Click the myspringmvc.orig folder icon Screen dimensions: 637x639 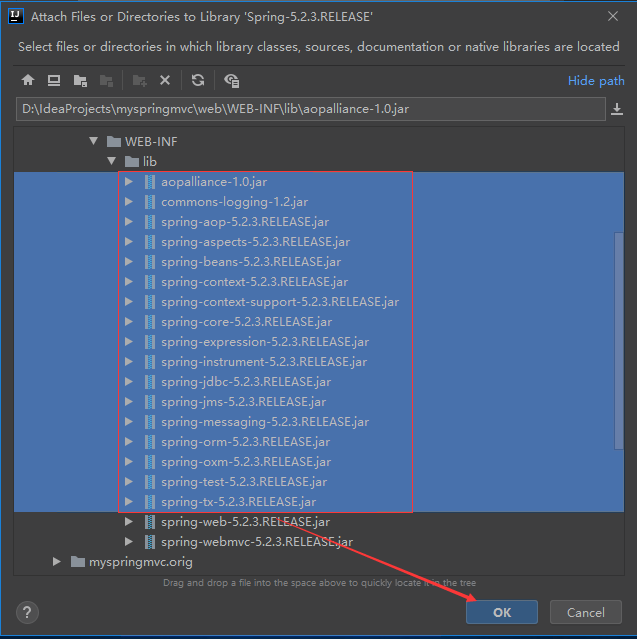coord(78,562)
